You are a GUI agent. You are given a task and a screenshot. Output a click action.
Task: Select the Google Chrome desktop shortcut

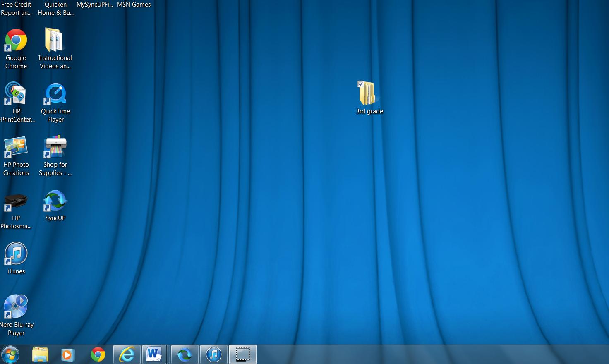point(16,41)
